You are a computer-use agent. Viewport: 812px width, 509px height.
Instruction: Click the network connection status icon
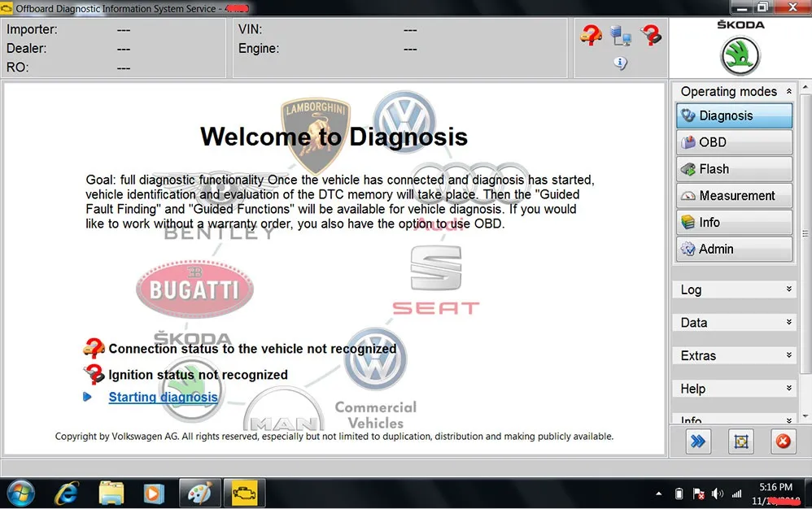pyautogui.click(x=621, y=35)
